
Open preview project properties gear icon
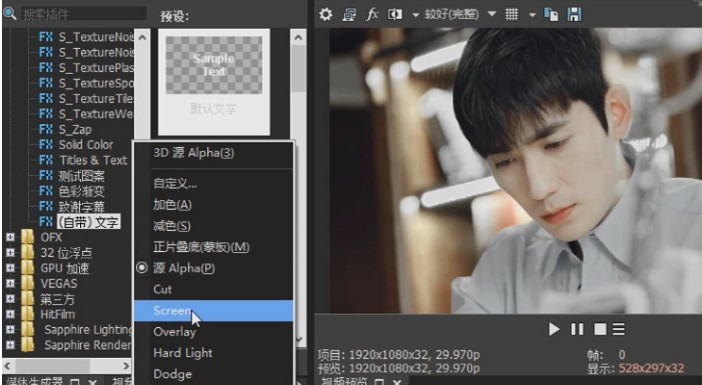pos(325,14)
